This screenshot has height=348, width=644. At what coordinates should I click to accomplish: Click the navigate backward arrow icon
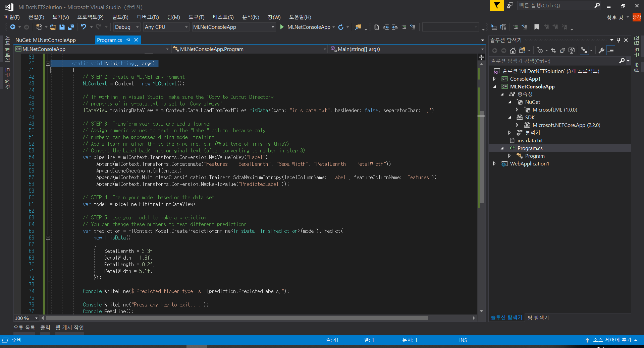tap(13, 27)
